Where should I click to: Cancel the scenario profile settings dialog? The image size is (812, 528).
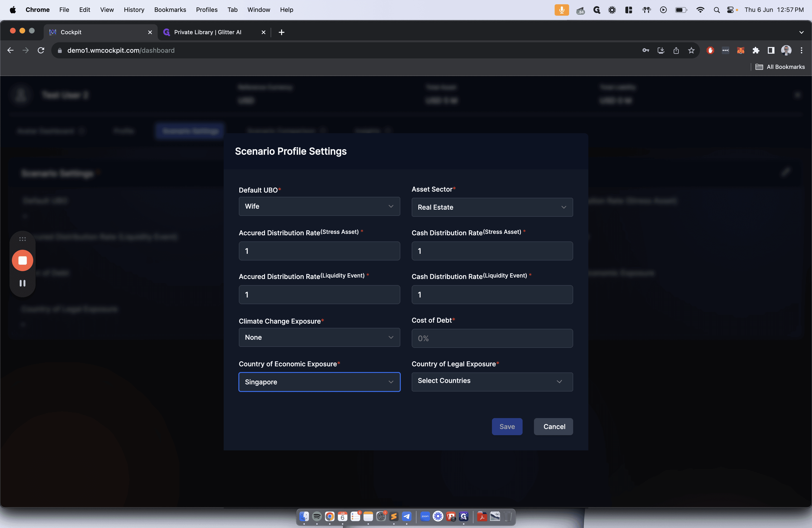553,427
